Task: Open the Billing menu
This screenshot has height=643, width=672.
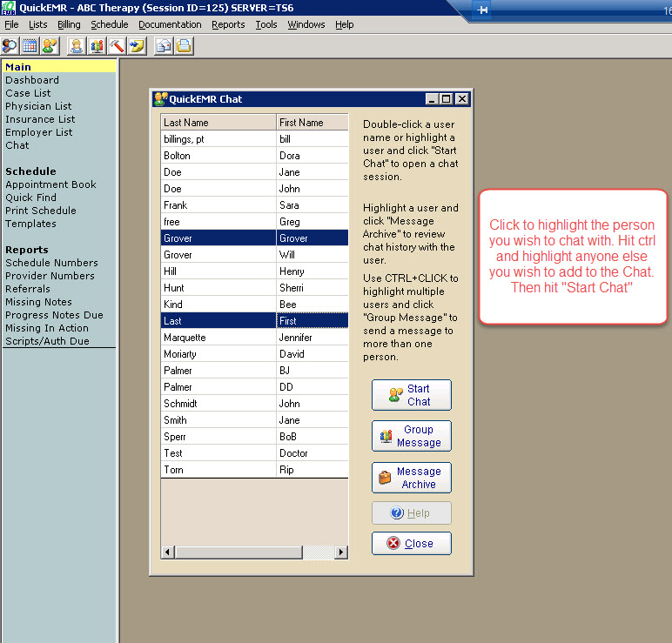Action: pos(69,24)
